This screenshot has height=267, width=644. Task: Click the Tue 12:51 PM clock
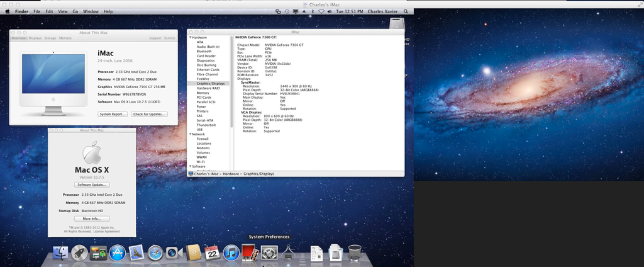pos(350,11)
